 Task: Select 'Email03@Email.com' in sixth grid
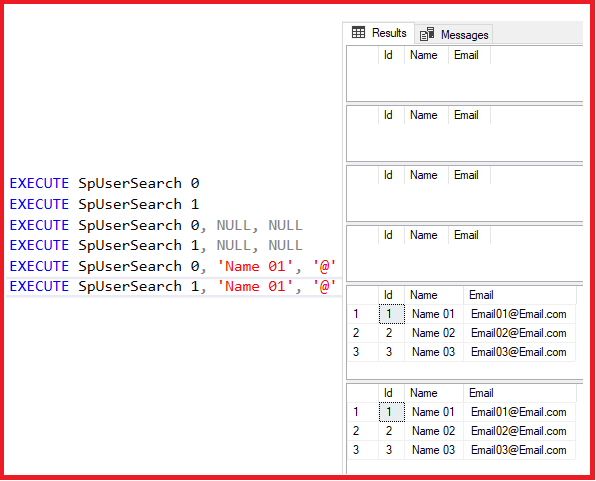(519, 450)
